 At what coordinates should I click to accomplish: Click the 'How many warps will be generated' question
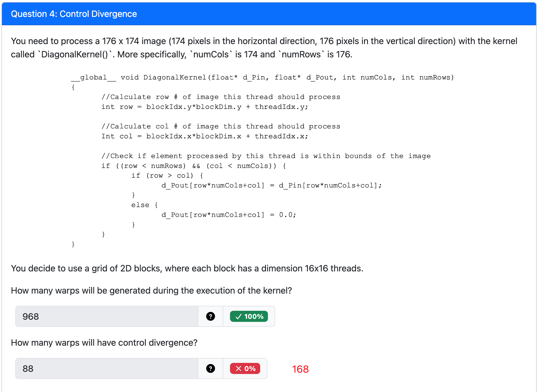151,291
